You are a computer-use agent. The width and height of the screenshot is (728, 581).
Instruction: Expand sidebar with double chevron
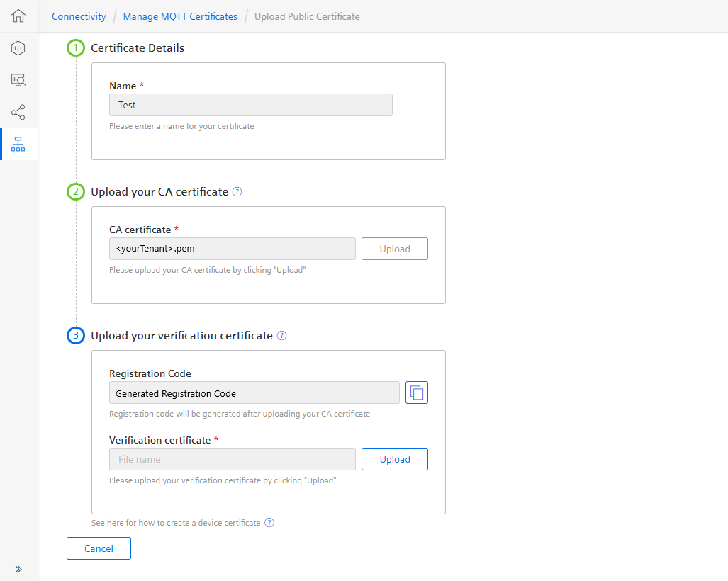click(x=18, y=569)
